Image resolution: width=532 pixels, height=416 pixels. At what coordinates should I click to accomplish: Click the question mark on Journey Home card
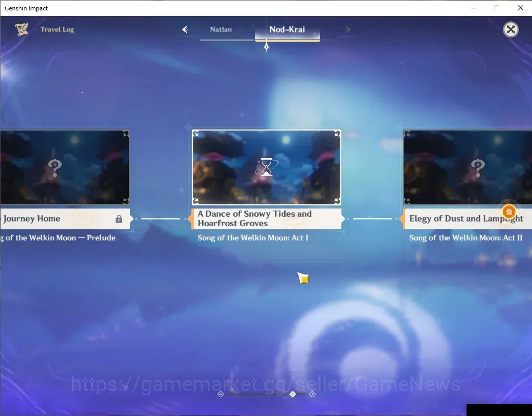(55, 167)
